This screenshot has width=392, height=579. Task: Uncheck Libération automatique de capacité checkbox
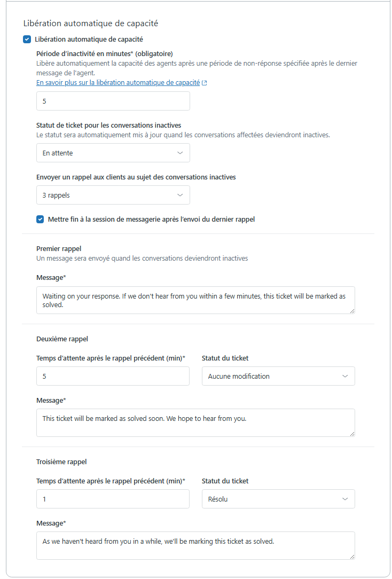click(27, 39)
